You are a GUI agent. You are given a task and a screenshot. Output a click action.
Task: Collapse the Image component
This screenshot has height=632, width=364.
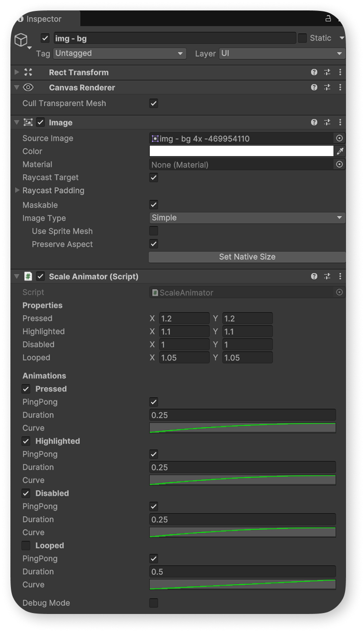(x=17, y=122)
